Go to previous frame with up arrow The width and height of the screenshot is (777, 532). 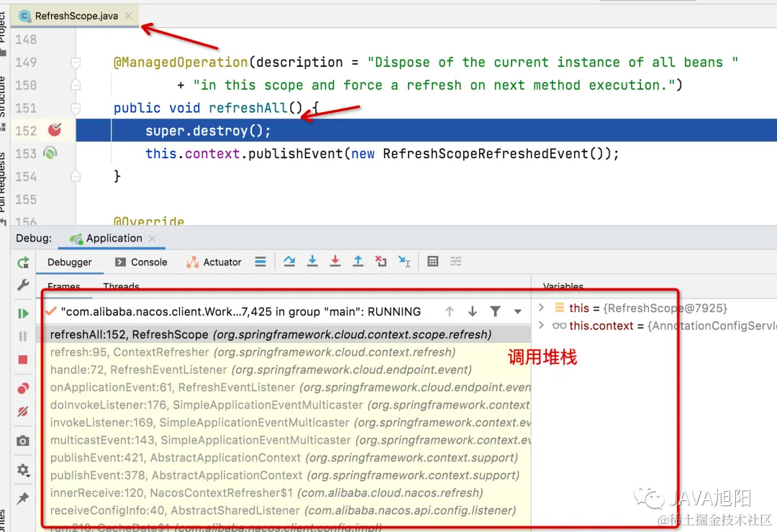pos(450,311)
